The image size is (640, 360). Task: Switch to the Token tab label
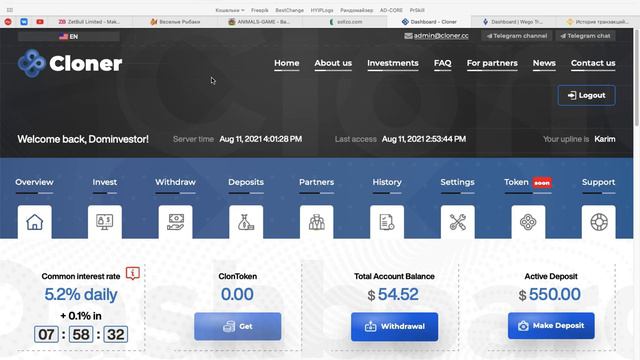[516, 182]
